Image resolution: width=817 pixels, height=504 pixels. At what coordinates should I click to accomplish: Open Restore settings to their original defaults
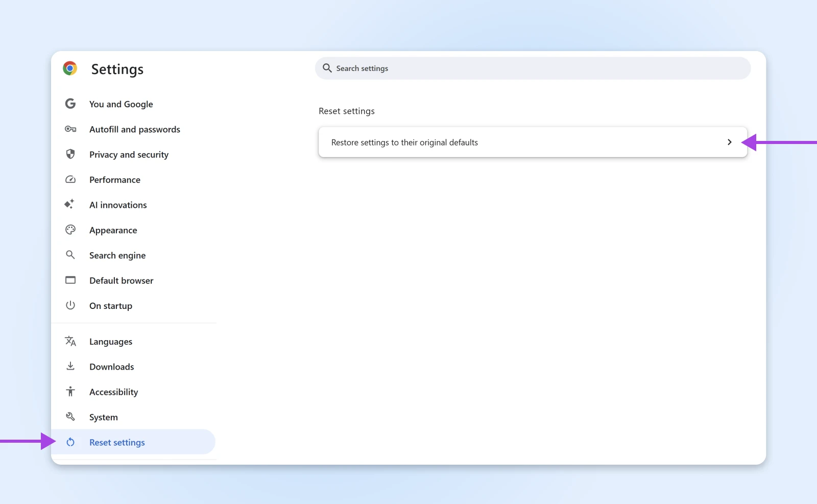pos(404,142)
